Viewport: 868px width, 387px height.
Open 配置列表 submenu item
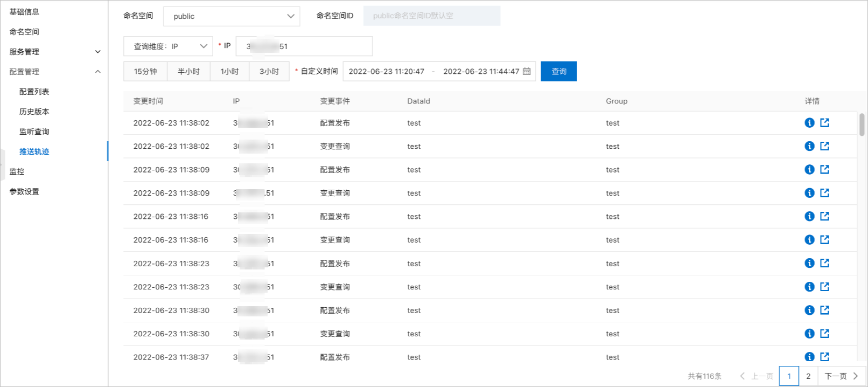(34, 92)
